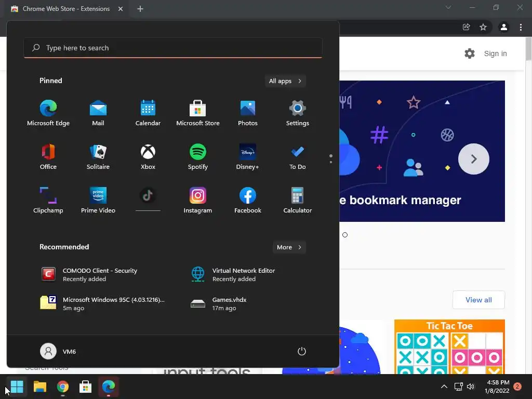The height and width of the screenshot is (399, 532).
Task: Go to next pinned apps page dot
Action: pyautogui.click(x=331, y=162)
